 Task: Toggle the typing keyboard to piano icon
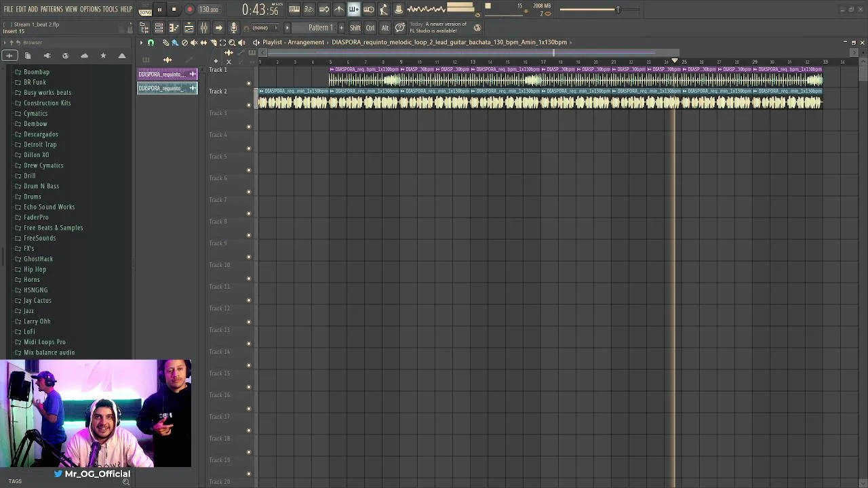(294, 9)
